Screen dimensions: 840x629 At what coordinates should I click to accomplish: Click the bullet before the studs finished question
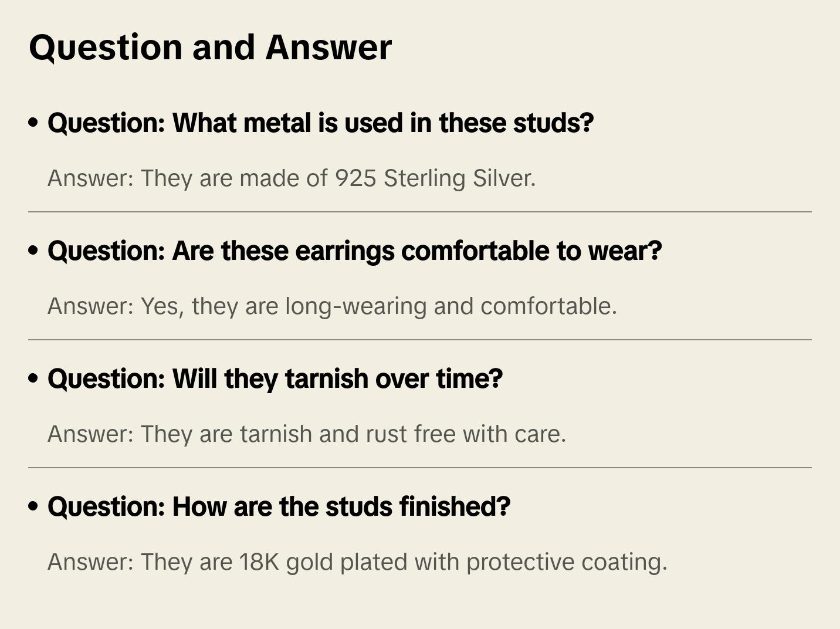pyautogui.click(x=33, y=507)
